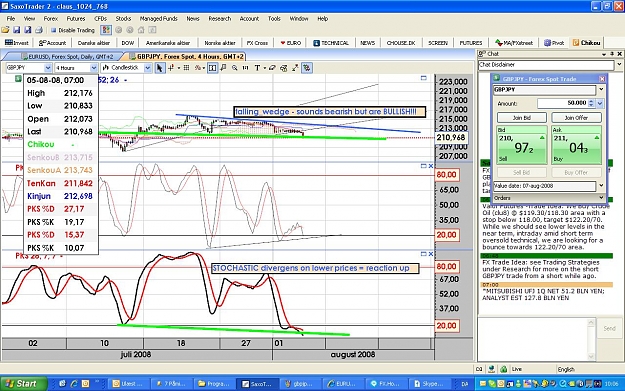The width and height of the screenshot is (625, 391).
Task: Open the Candlestick chart type dropdown
Action: pyautogui.click(x=147, y=68)
